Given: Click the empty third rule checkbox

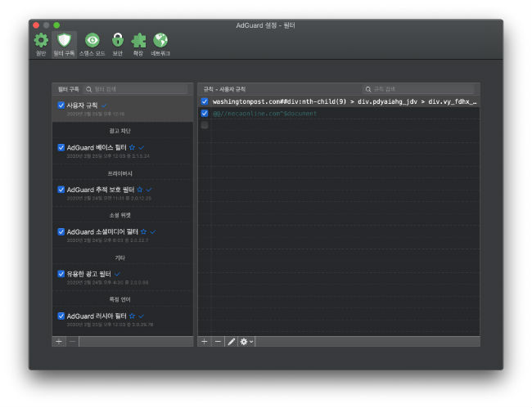Looking at the screenshot, I should point(205,125).
